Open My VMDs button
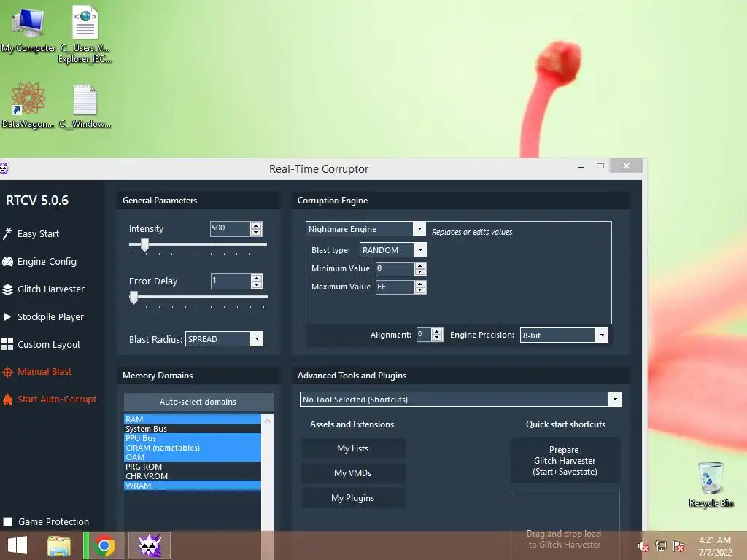The height and width of the screenshot is (560, 747). click(352, 472)
